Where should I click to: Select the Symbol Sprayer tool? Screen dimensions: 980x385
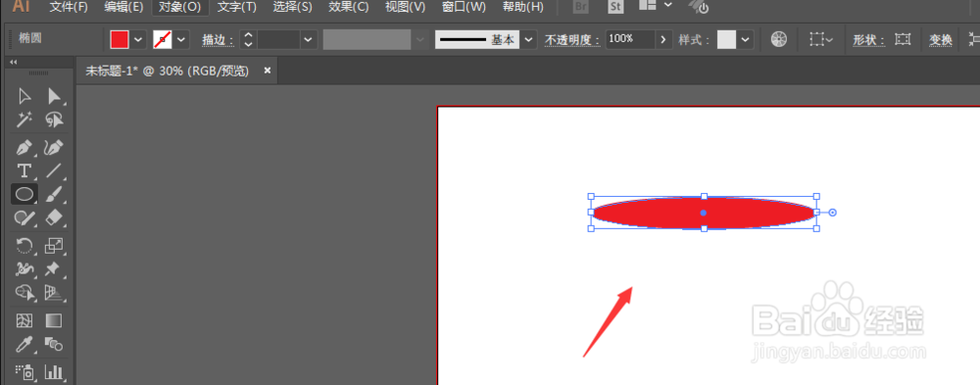pyautogui.click(x=24, y=372)
